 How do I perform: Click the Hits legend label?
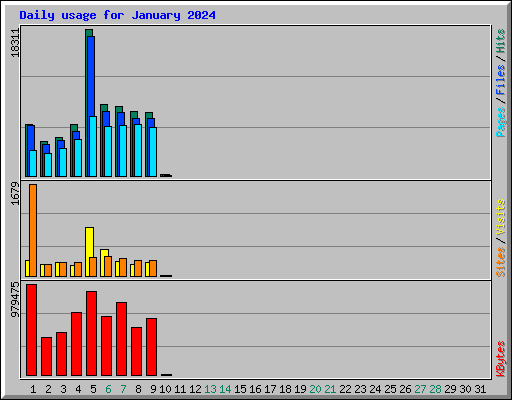tap(501, 41)
